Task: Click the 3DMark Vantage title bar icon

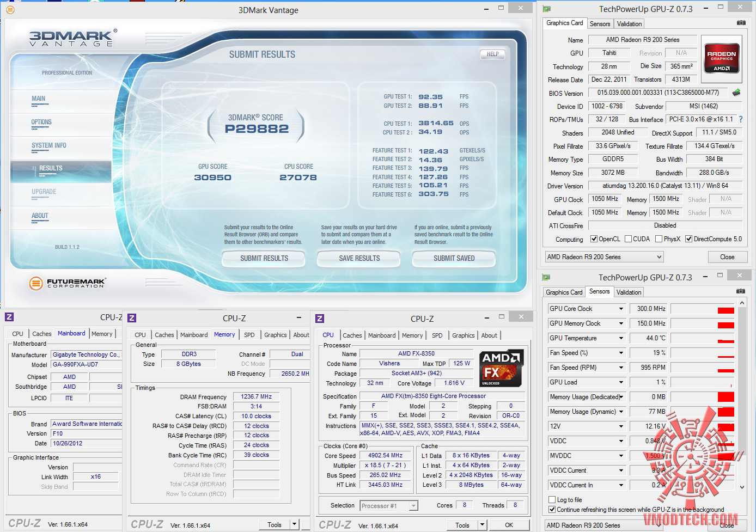Action: pyautogui.click(x=10, y=10)
